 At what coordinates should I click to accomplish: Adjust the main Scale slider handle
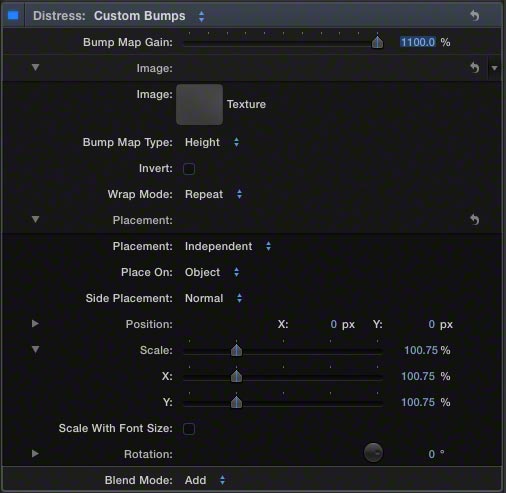pyautogui.click(x=236, y=350)
